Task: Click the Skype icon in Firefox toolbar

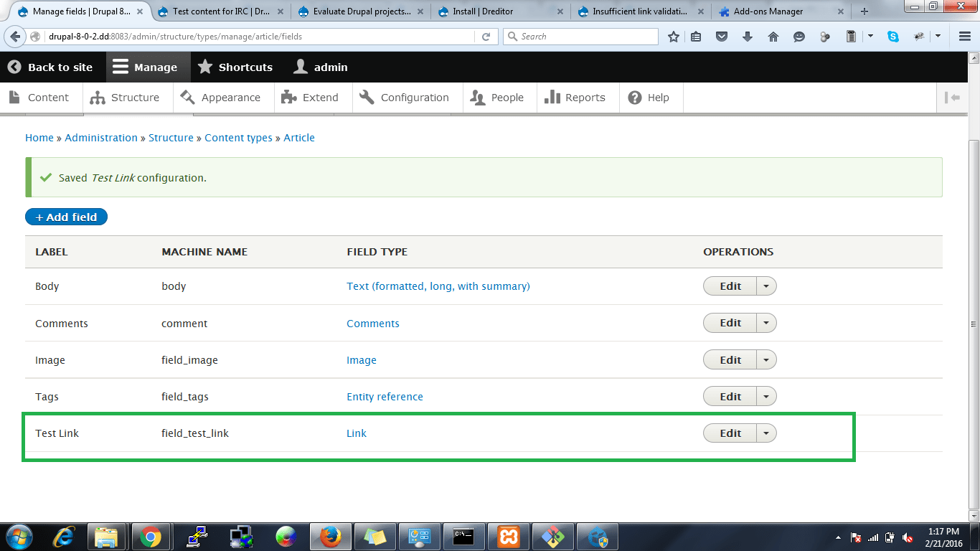Action: pyautogui.click(x=894, y=36)
